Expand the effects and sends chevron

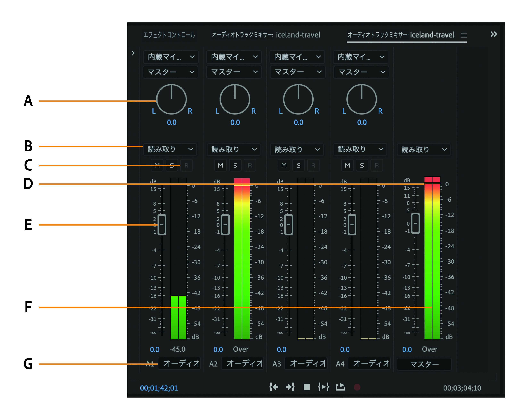[x=133, y=53]
